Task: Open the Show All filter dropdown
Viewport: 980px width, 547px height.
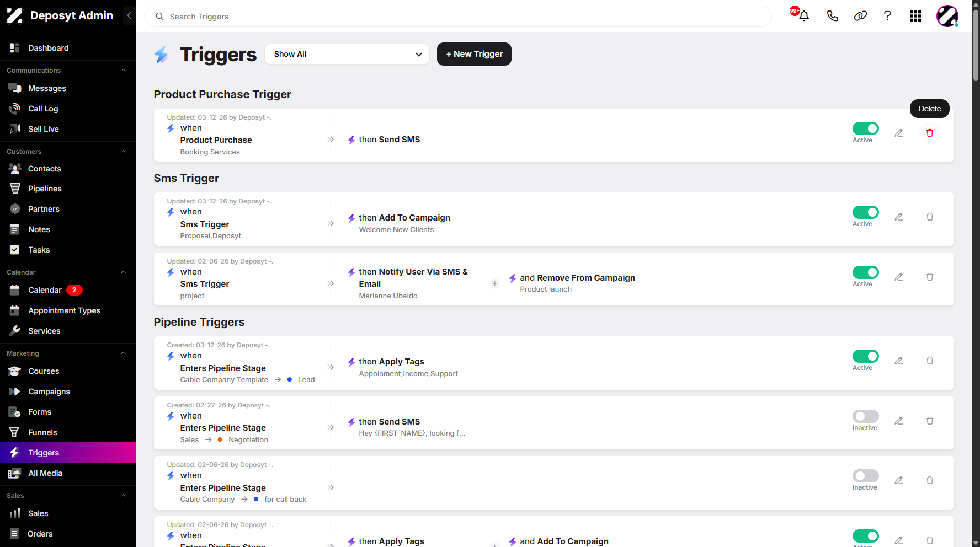Action: tap(347, 54)
